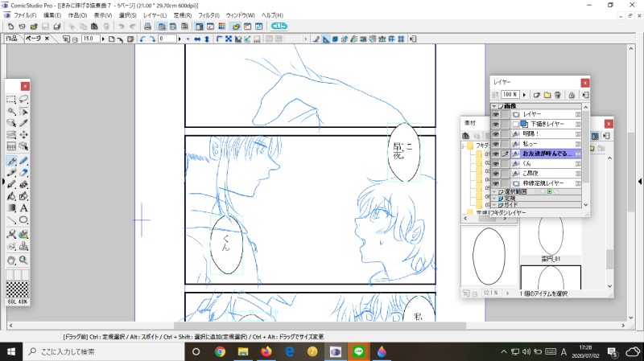Select the rectangular marquee tool
The image size is (644, 361).
click(11, 99)
